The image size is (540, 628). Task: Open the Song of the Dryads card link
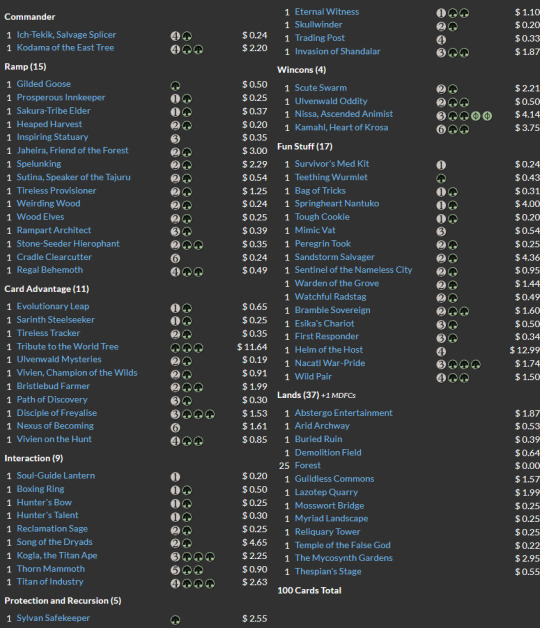point(54,542)
